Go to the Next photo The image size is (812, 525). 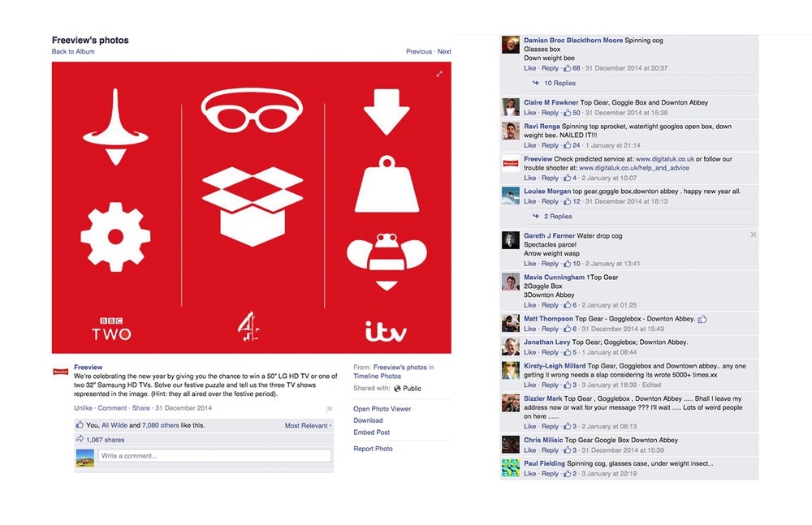(x=444, y=51)
